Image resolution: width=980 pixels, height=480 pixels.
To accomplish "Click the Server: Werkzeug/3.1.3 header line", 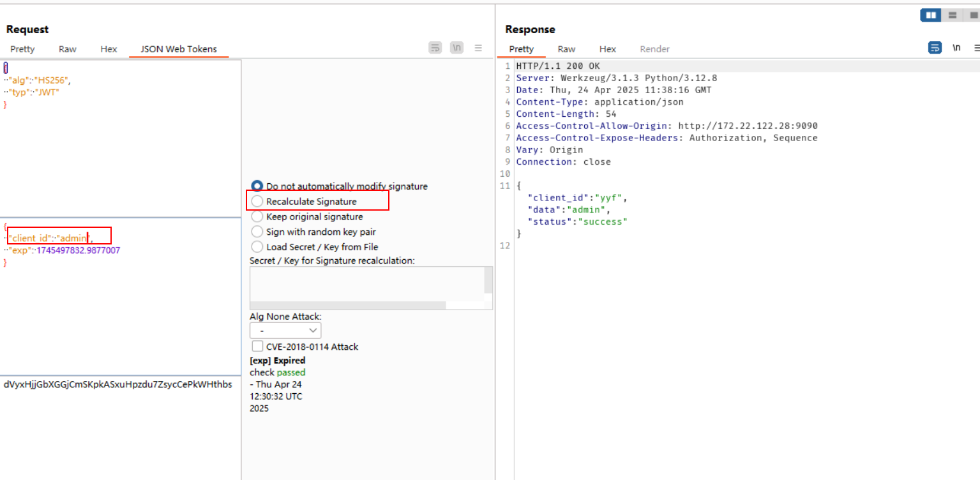I will (x=617, y=78).
